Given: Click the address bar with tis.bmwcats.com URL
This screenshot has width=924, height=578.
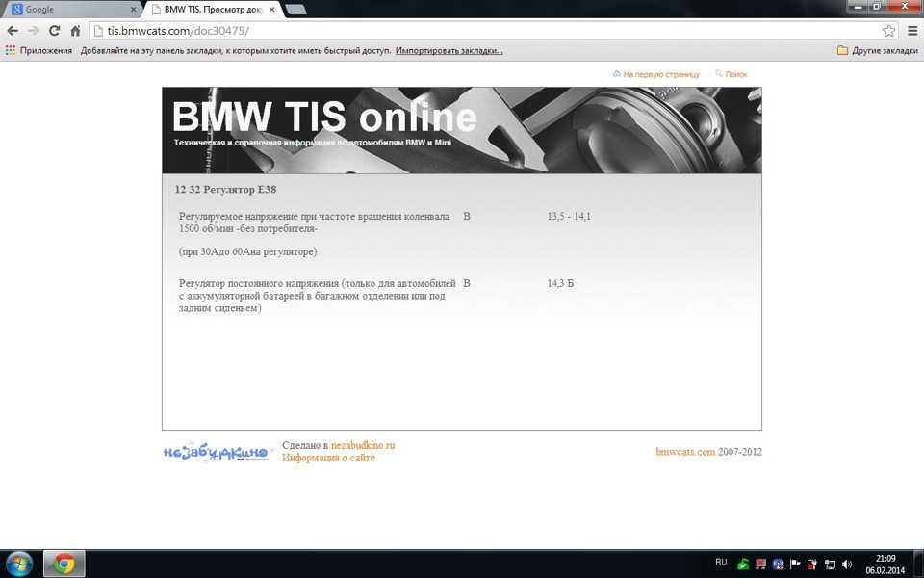Looking at the screenshot, I should pos(481,31).
